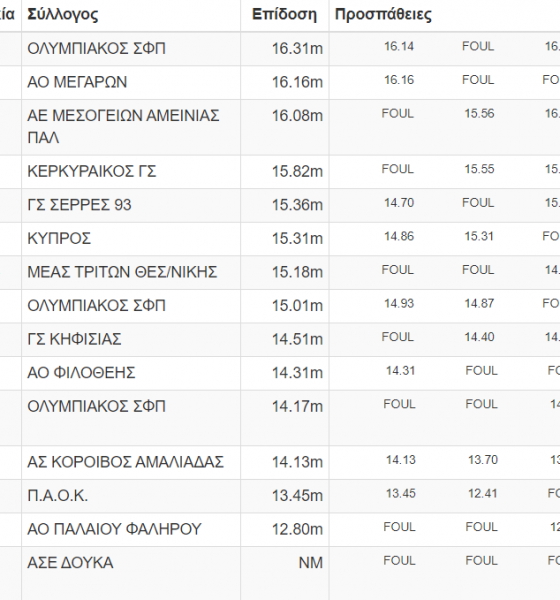
Task: Click the 16.31m performance result
Action: pyautogui.click(x=297, y=49)
